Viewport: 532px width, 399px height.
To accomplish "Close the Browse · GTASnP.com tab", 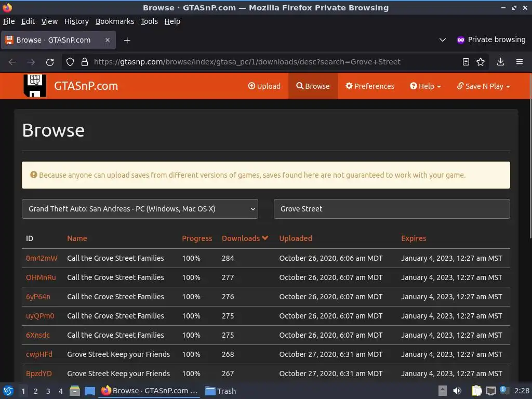I will 107,40.
